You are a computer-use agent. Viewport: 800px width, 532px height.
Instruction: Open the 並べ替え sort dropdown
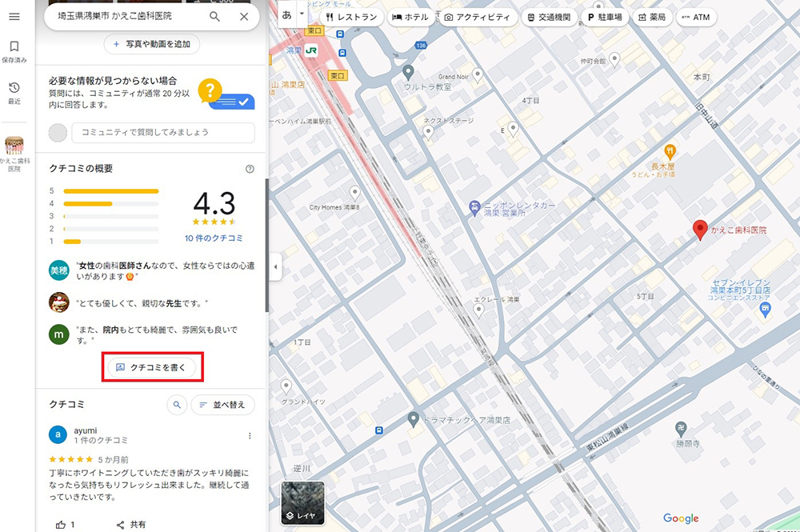point(222,405)
